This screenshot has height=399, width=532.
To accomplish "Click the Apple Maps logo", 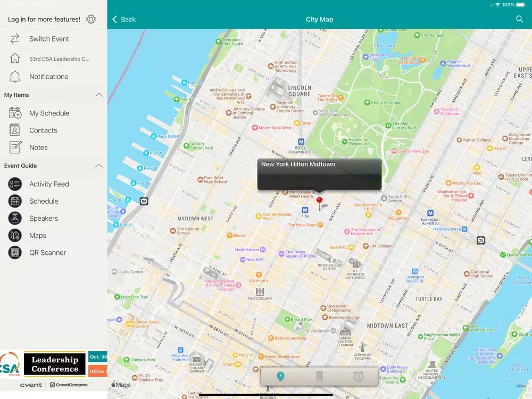I will (x=121, y=385).
